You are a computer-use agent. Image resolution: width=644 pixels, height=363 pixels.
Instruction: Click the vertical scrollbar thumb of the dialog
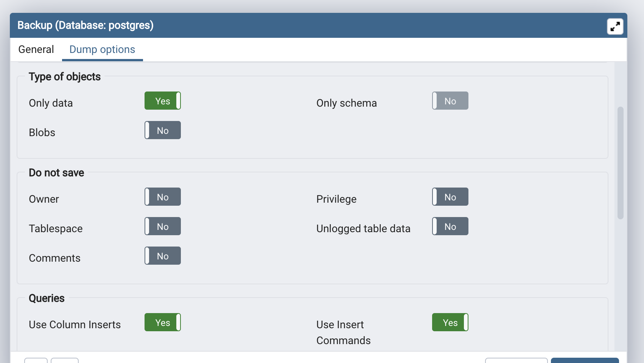click(x=620, y=163)
